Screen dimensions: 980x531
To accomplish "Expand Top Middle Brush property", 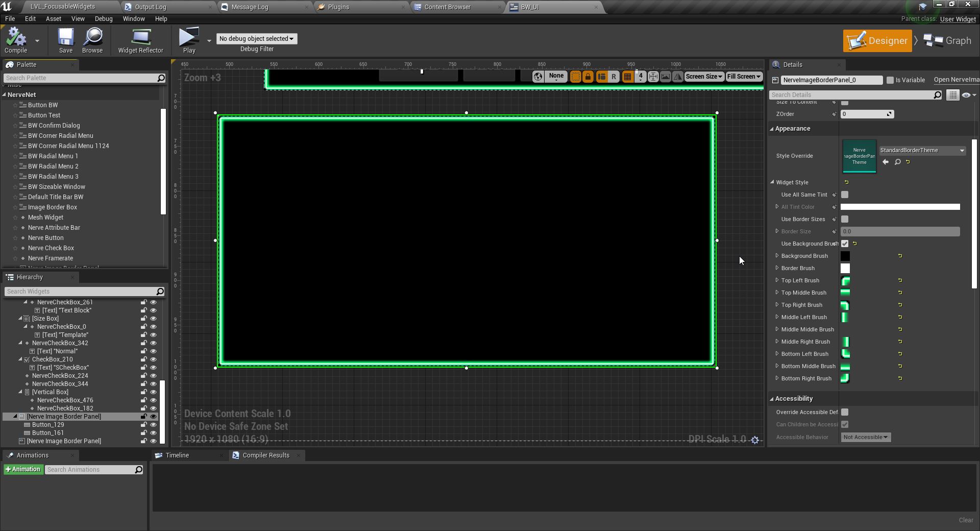I will pos(777,293).
